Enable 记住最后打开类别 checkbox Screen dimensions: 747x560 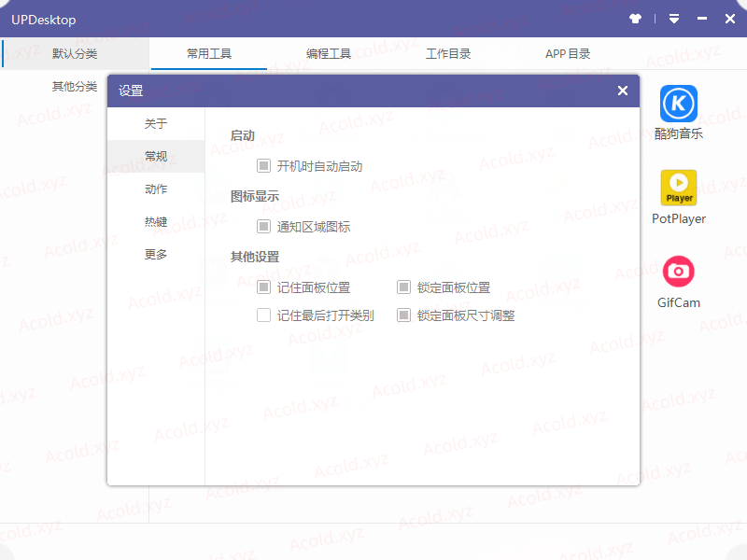pos(263,315)
